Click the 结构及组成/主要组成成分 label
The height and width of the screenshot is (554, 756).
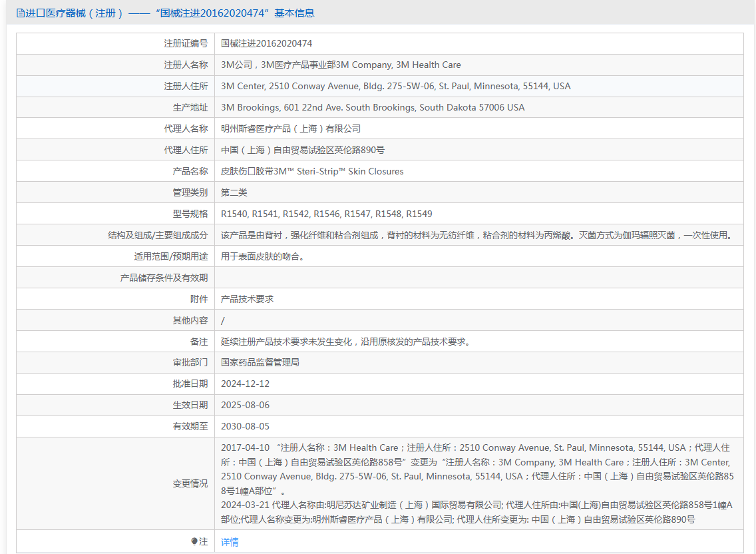(158, 235)
